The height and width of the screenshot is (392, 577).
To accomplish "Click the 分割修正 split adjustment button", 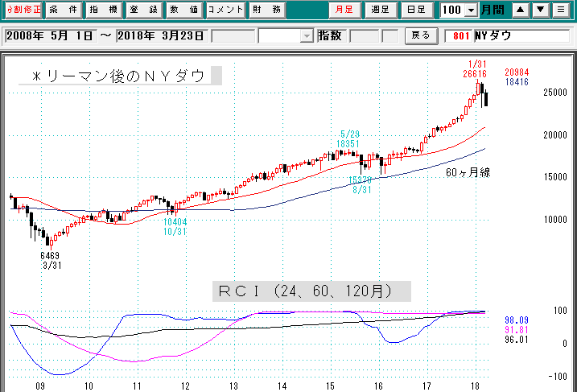I will tap(21, 10).
